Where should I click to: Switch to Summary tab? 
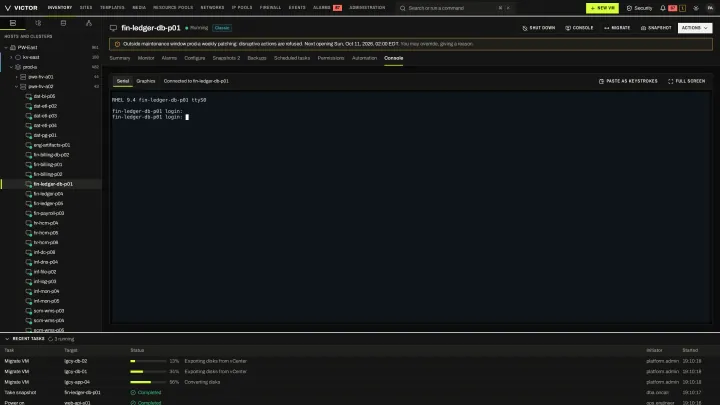[120, 58]
